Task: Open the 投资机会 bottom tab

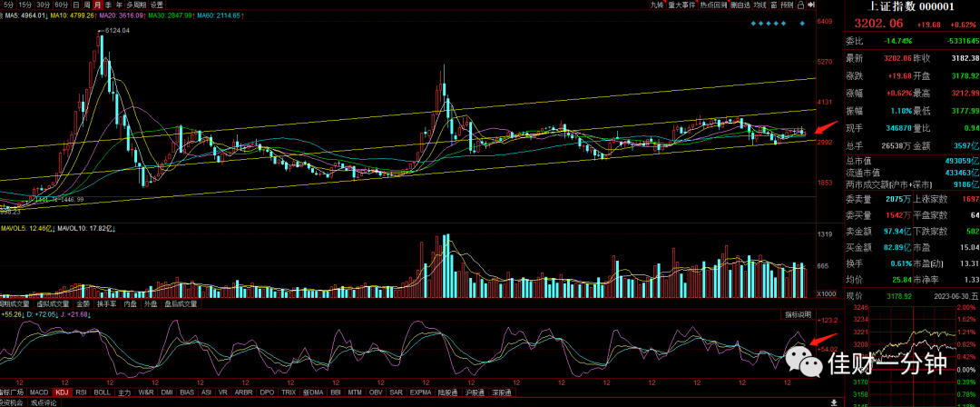Action: click(11, 402)
